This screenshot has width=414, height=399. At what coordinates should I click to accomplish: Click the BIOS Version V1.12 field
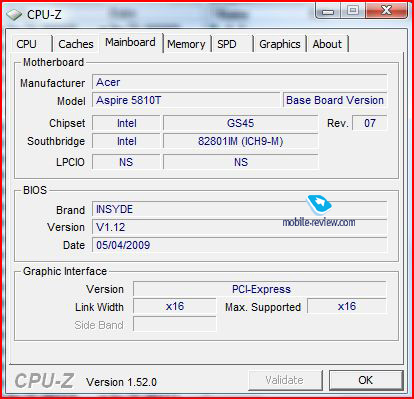[x=239, y=227]
